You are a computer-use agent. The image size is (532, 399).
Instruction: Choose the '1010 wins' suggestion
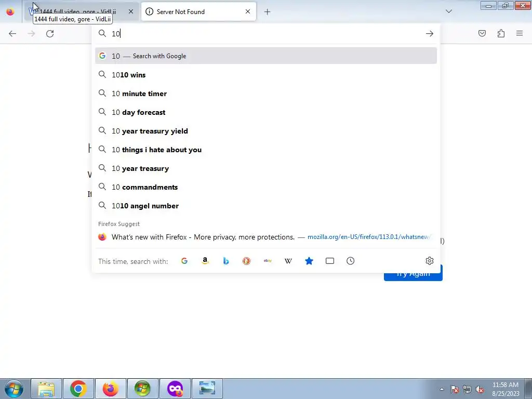266,75
